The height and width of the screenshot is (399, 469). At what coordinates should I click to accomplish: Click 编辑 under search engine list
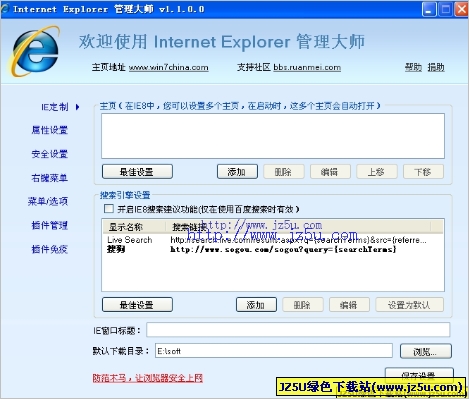coord(349,305)
